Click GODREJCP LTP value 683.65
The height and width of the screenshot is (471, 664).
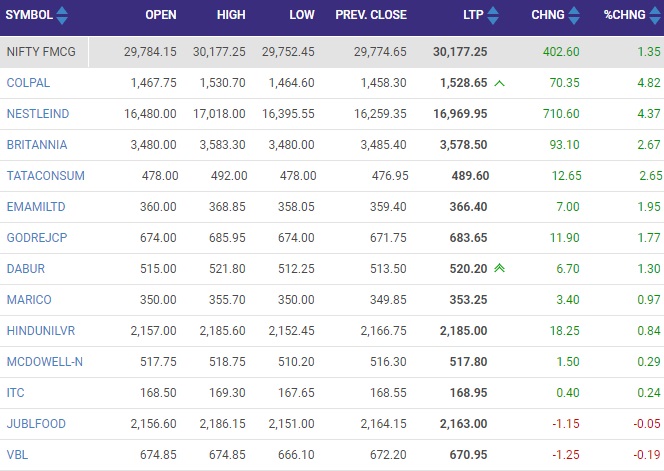(468, 237)
